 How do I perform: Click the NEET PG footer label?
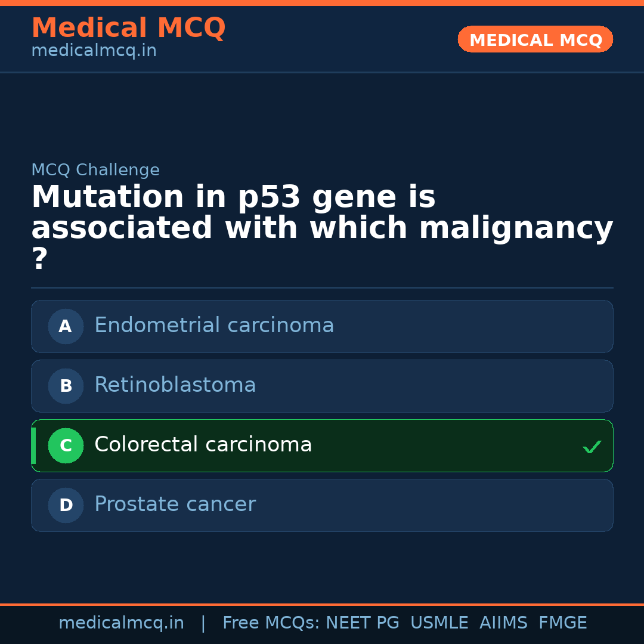click(x=362, y=623)
